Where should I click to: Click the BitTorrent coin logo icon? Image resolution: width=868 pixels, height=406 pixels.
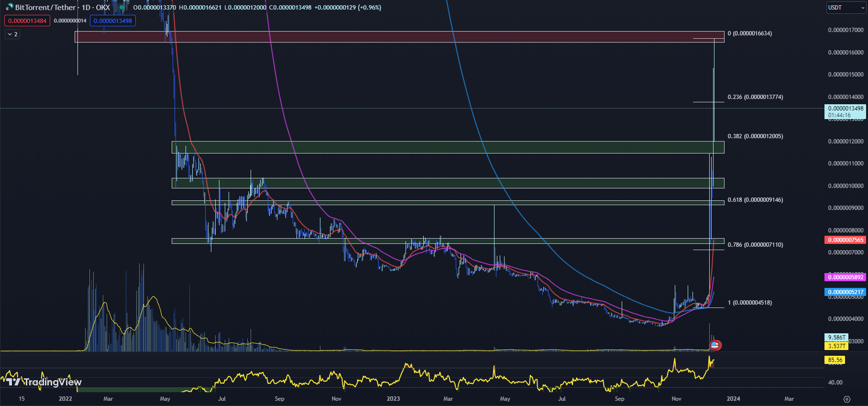pyautogui.click(x=9, y=7)
